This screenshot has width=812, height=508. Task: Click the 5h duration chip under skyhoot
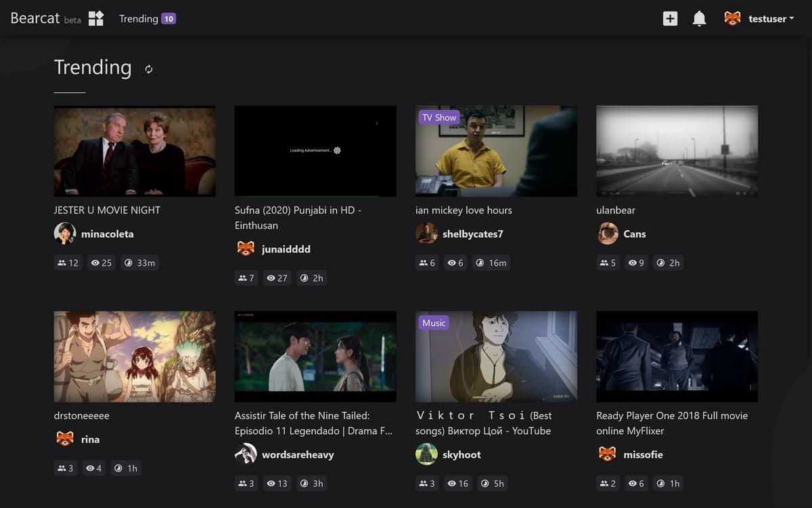point(493,484)
